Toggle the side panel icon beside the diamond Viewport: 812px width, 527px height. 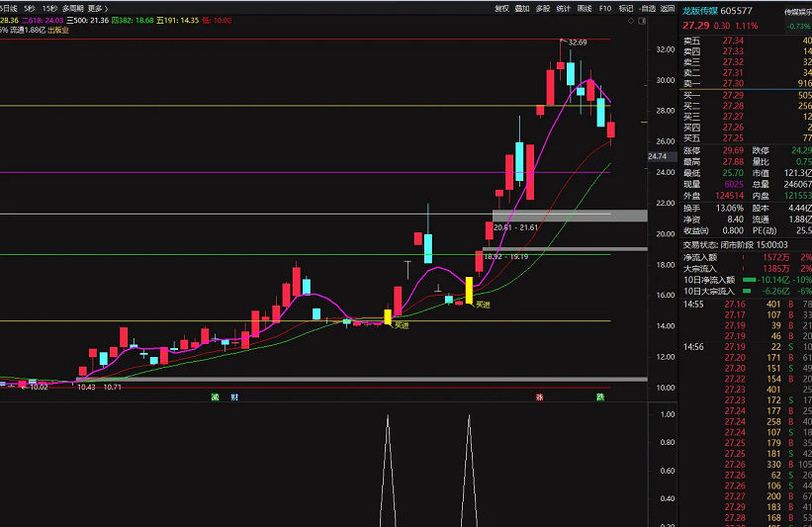point(642,21)
